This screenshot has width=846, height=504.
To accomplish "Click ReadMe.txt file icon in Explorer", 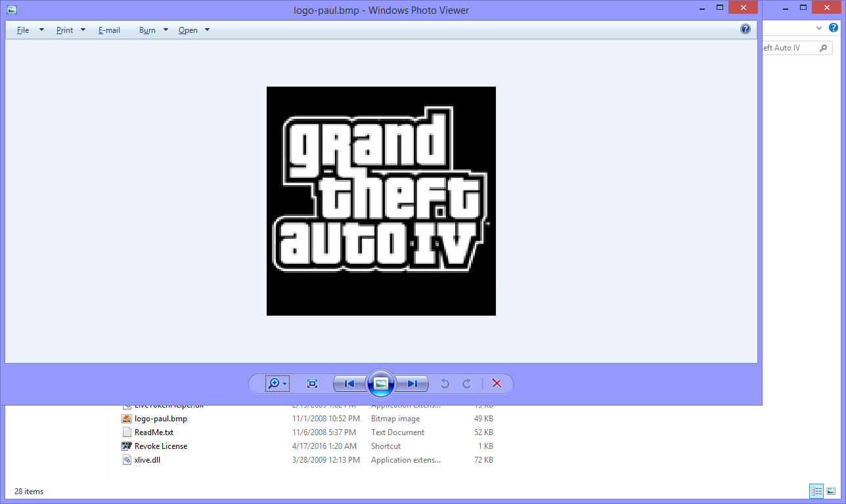I will (127, 432).
